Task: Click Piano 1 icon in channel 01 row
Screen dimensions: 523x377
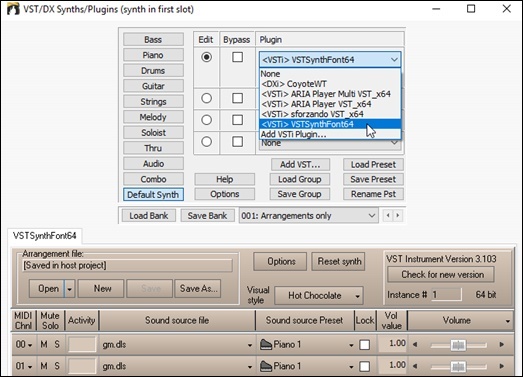Action: 266,366
